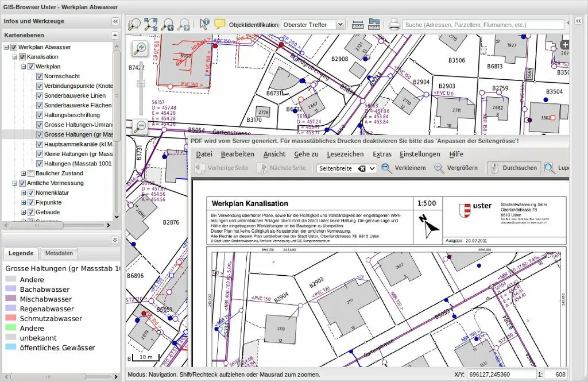This screenshot has height=382, width=588.
Task: Select the zoom rectangle magnifier tool
Action: point(134,24)
